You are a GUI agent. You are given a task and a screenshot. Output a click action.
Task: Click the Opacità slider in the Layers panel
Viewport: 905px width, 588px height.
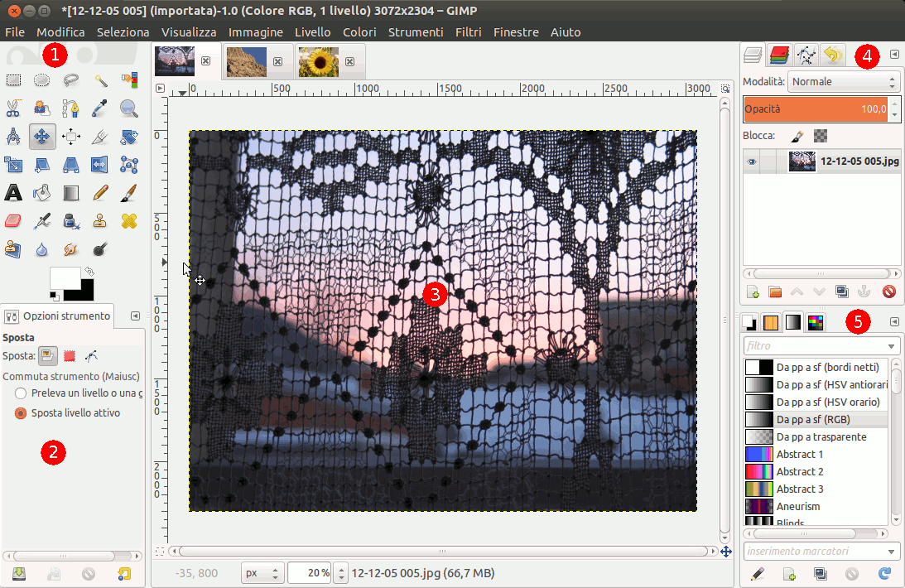(815, 108)
